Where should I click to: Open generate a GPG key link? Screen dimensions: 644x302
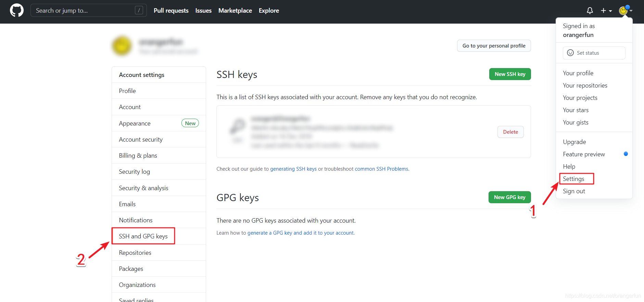[x=301, y=233]
